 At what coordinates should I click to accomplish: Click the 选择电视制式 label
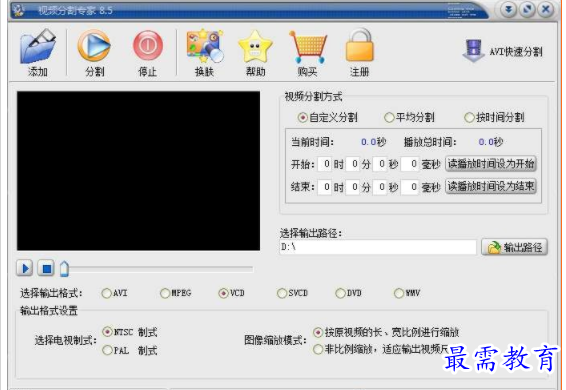(66, 340)
